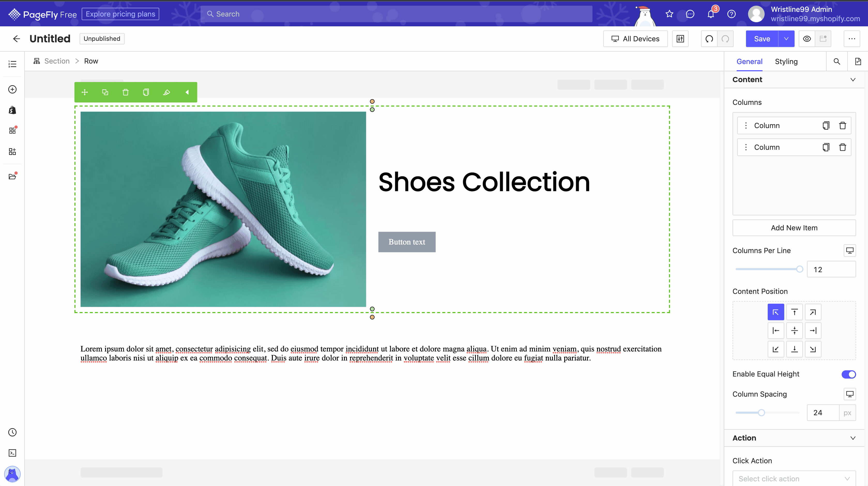The width and height of the screenshot is (868, 486).
Task: Open Columns Per Line device selector
Action: (850, 250)
